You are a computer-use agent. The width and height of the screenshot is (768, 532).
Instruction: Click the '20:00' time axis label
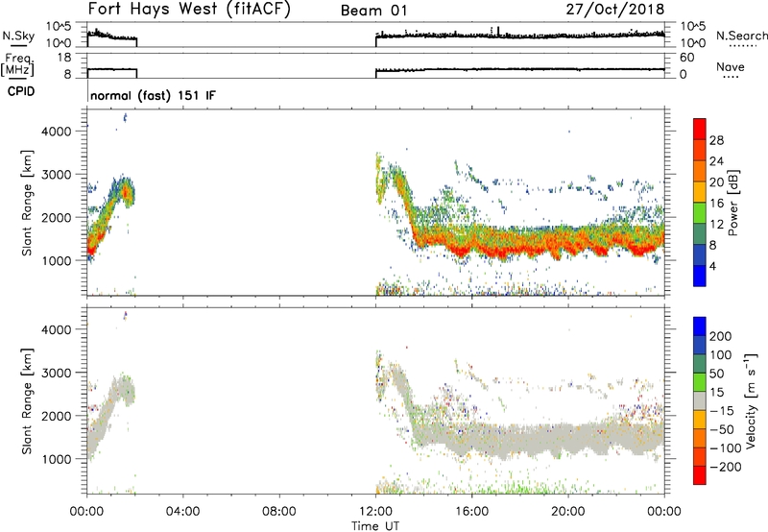click(x=568, y=512)
